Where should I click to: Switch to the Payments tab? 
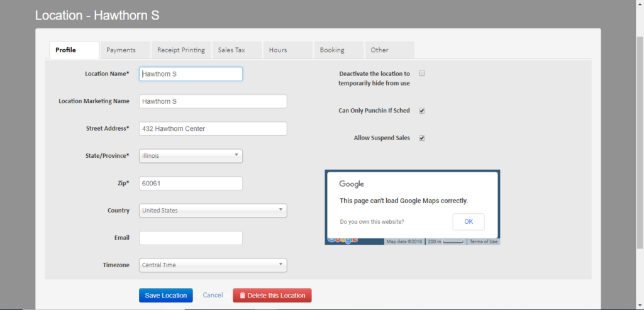pos(125,50)
